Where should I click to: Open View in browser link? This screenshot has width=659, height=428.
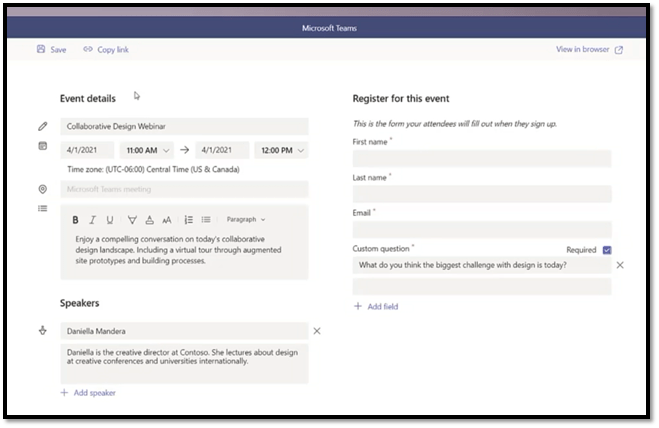pyautogui.click(x=589, y=49)
